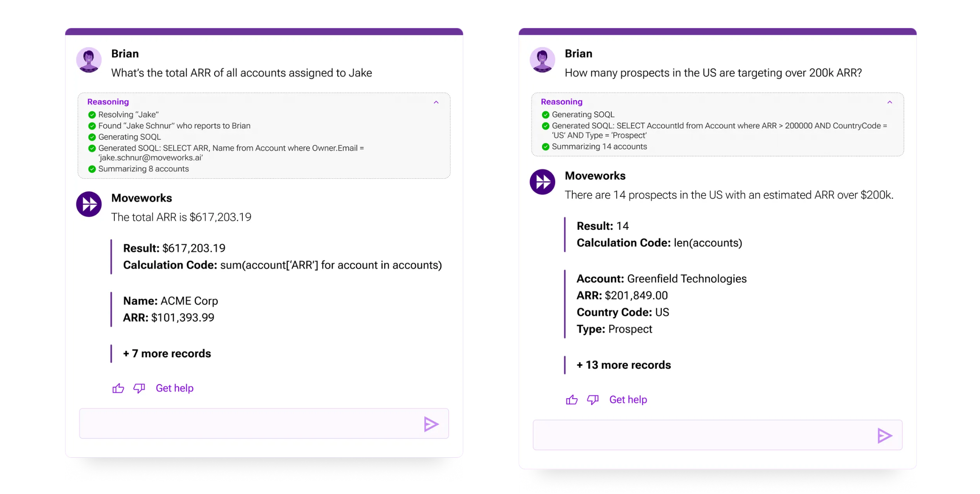Focus the right chat message input
980x494 pixels.
coord(701,436)
